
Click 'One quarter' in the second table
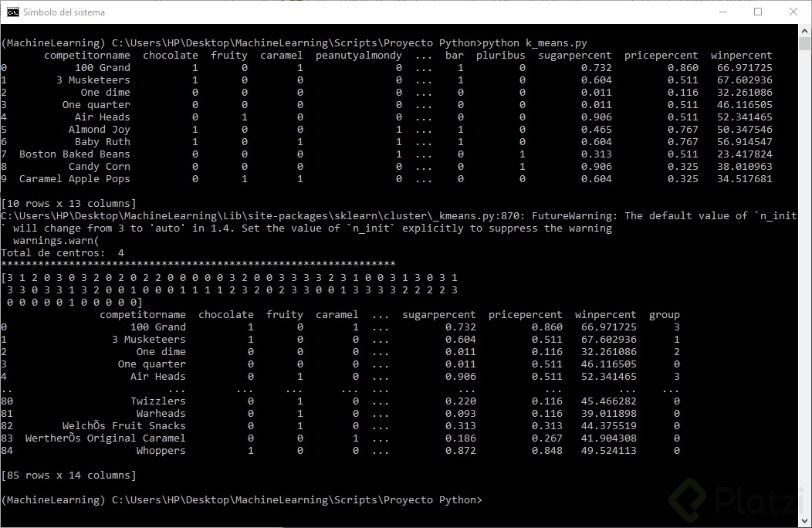(x=152, y=364)
